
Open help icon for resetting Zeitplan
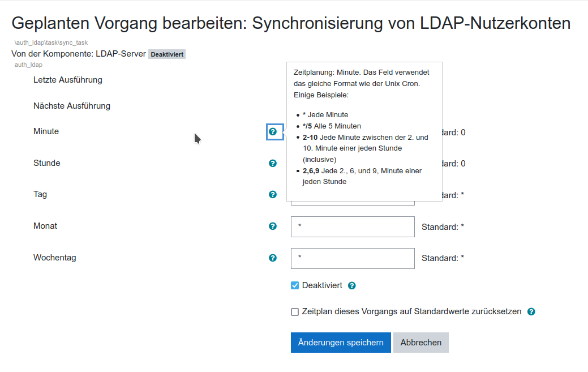click(x=531, y=311)
